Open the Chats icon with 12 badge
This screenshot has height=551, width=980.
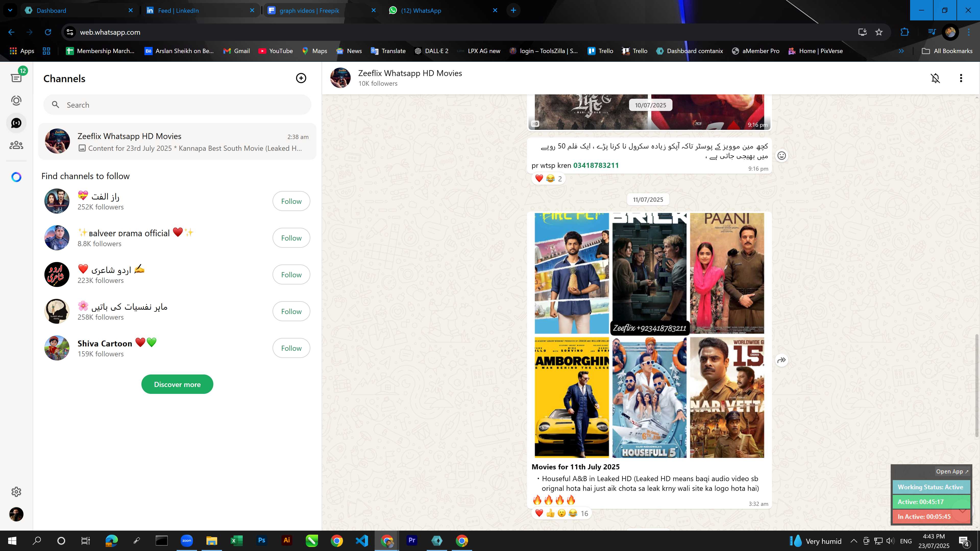[16, 78]
